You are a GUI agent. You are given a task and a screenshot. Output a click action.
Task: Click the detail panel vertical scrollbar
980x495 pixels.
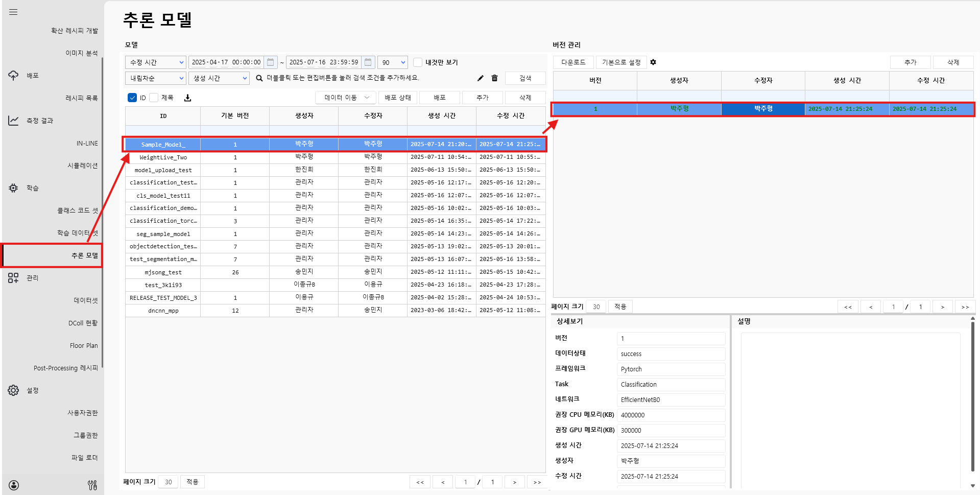972,398
